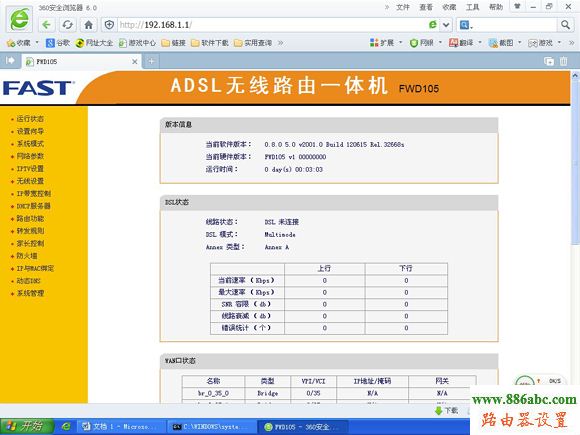
Task: Open the 查看 menu
Action: (426, 7)
